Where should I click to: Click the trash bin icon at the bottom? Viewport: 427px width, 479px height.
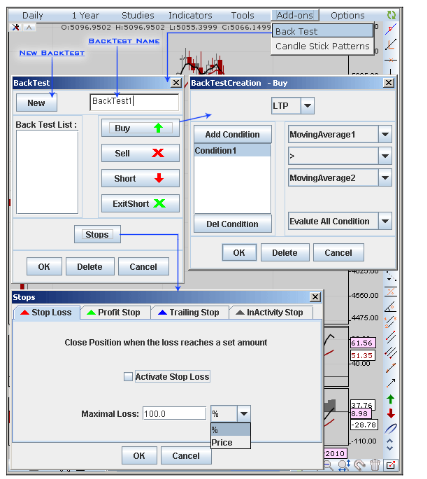(375, 464)
